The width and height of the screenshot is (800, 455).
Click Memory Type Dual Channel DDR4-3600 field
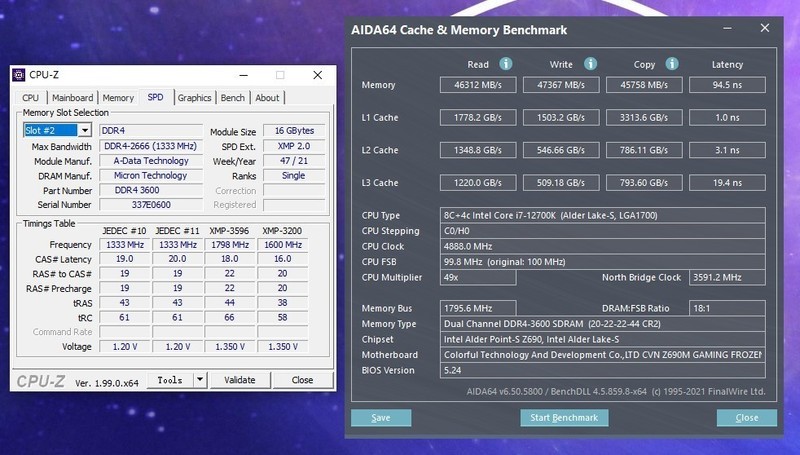pyautogui.click(x=603, y=324)
